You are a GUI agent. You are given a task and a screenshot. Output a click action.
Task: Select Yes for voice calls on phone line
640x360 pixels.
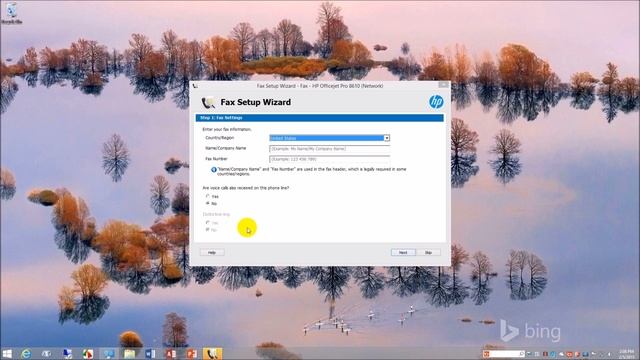pyautogui.click(x=208, y=196)
